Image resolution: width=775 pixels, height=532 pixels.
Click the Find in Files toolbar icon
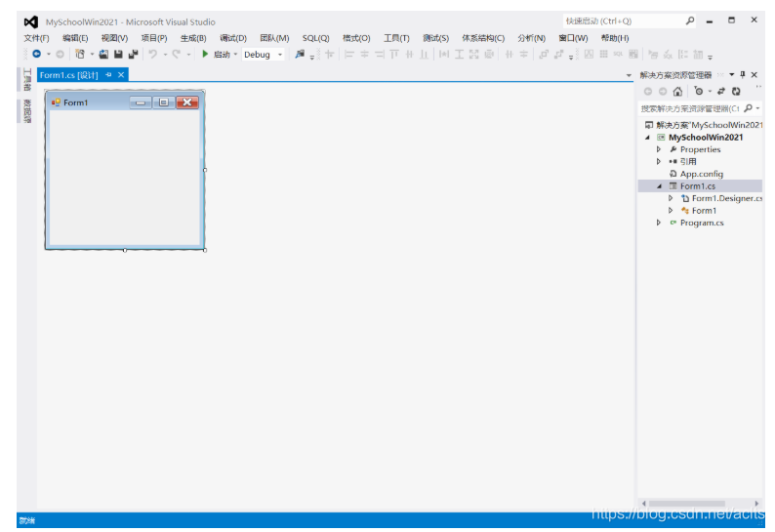(300, 55)
